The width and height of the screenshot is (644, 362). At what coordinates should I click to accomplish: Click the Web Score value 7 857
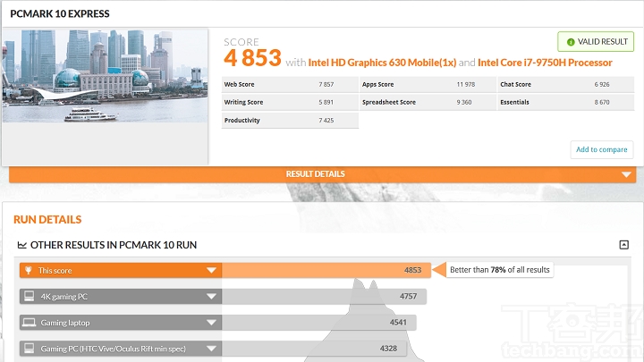(326, 84)
